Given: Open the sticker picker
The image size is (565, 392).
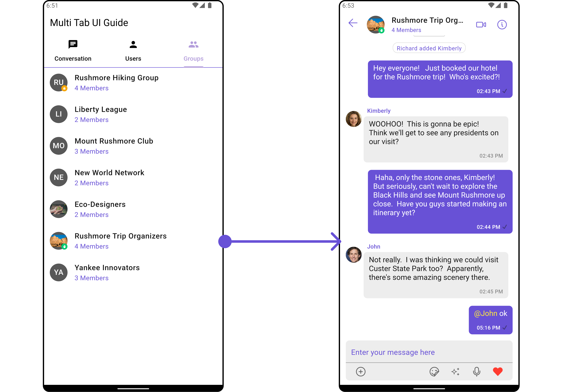Looking at the screenshot, I should 434,371.
